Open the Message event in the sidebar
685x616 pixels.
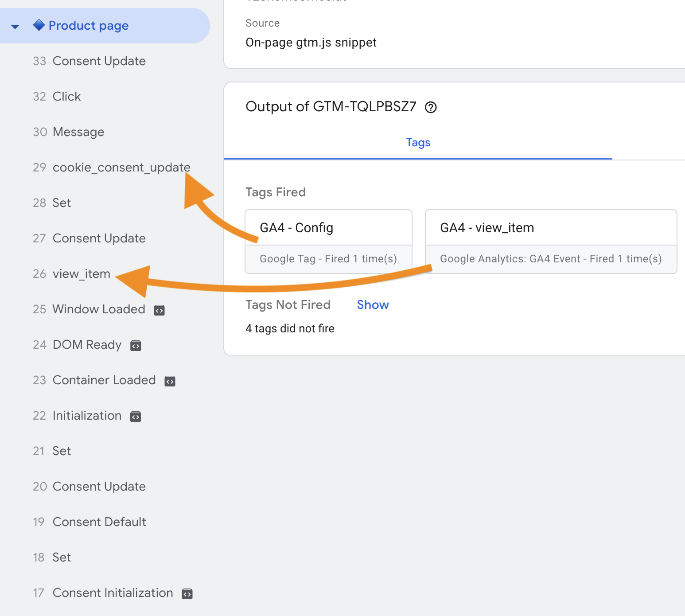tap(78, 132)
